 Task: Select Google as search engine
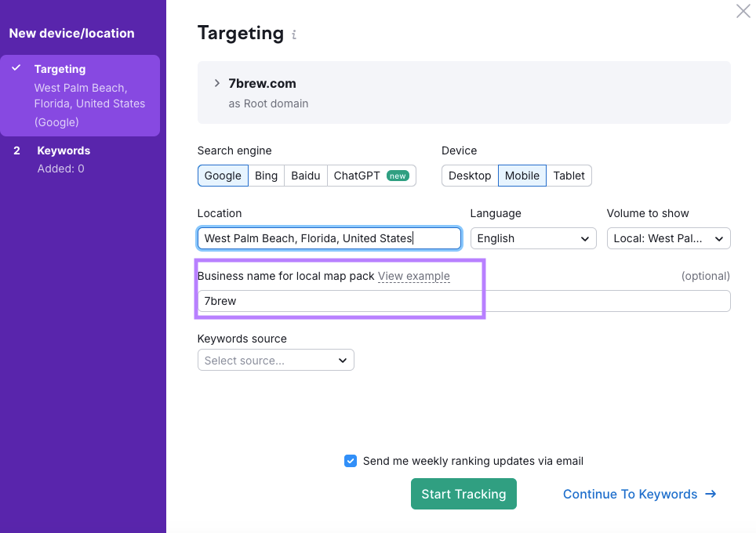223,176
